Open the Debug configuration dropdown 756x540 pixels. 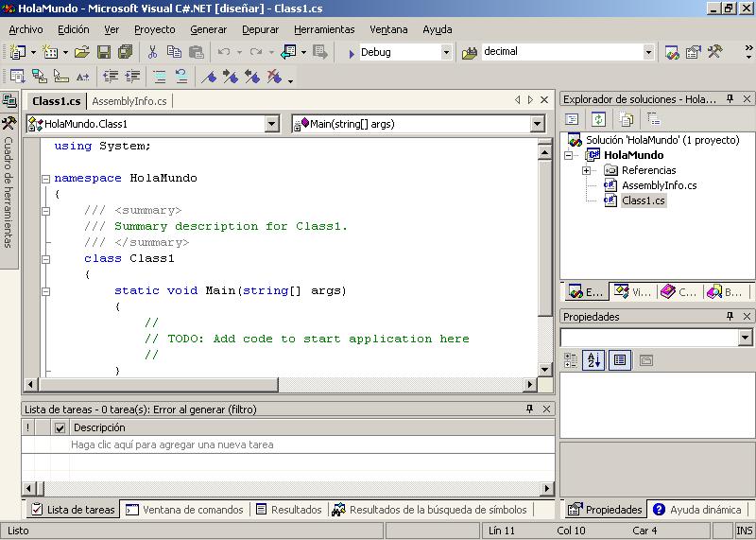click(x=446, y=52)
